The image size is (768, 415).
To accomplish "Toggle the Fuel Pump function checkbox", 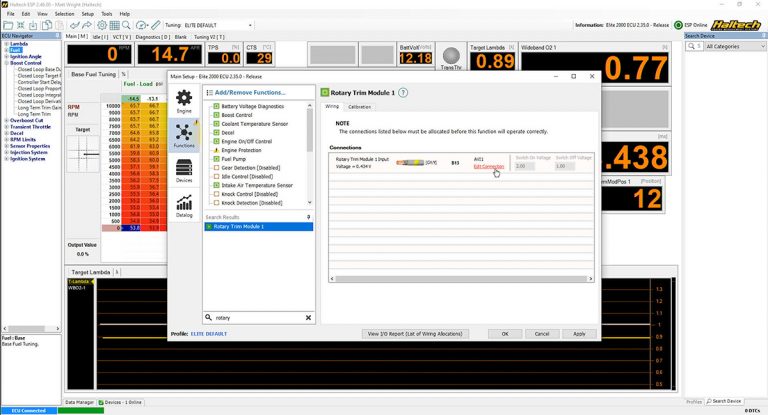I will tap(214, 159).
